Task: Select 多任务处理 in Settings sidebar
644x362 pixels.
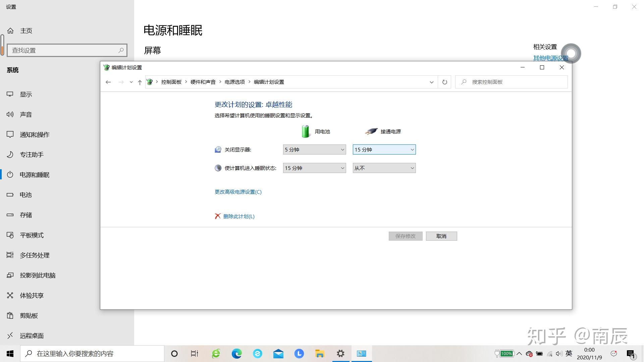Action: coord(67,255)
